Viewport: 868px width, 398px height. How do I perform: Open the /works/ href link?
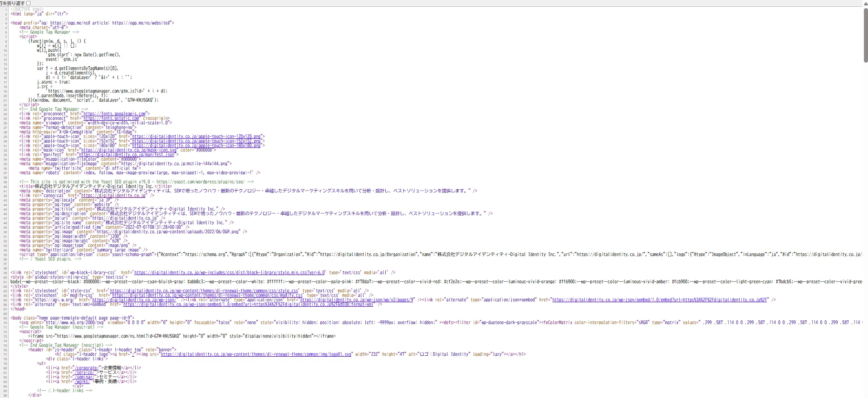coord(82,382)
